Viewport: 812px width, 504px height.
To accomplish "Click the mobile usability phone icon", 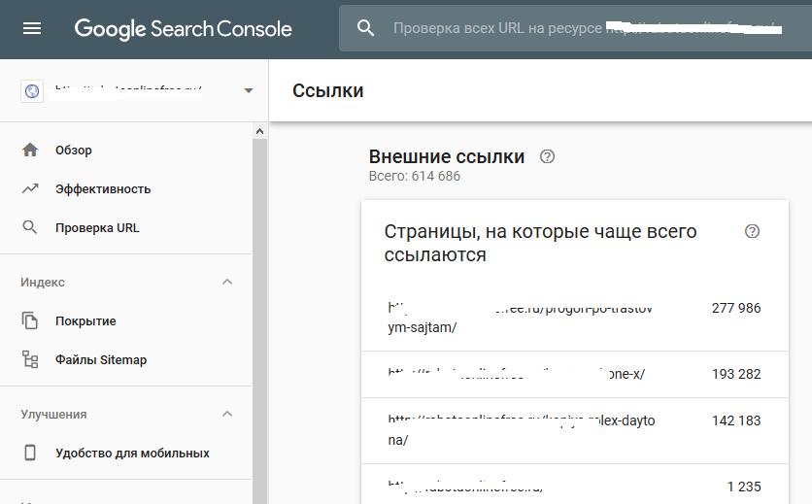I will coord(30,454).
